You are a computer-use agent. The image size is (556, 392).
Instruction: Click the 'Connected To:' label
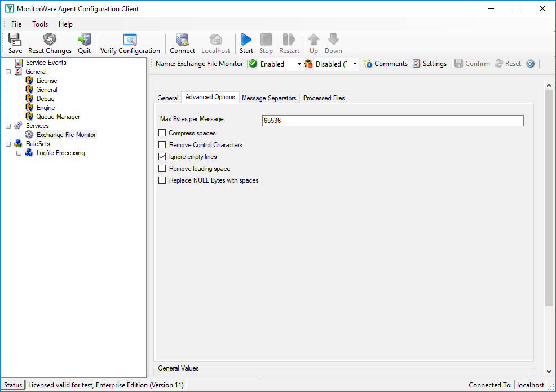tap(490, 385)
